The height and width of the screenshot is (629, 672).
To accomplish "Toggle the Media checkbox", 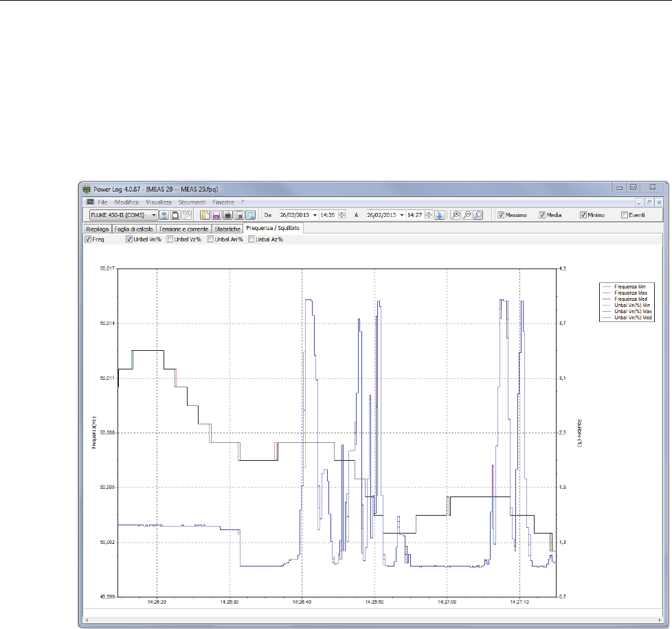I will click(542, 215).
